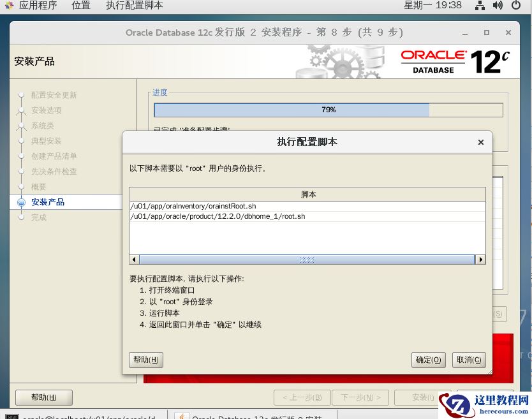532x419 pixels.
Task: Maximize the Oracle installer window
Action: 487,33
